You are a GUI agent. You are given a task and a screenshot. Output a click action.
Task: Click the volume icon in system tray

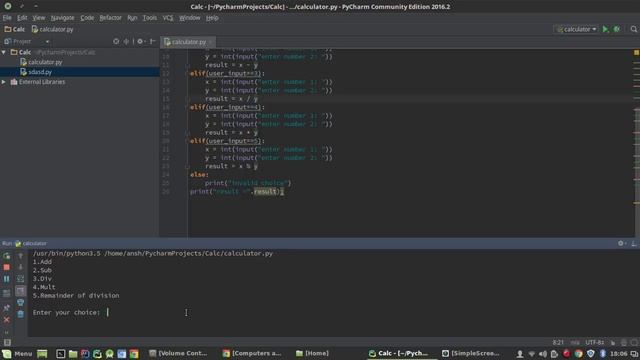[542, 354]
